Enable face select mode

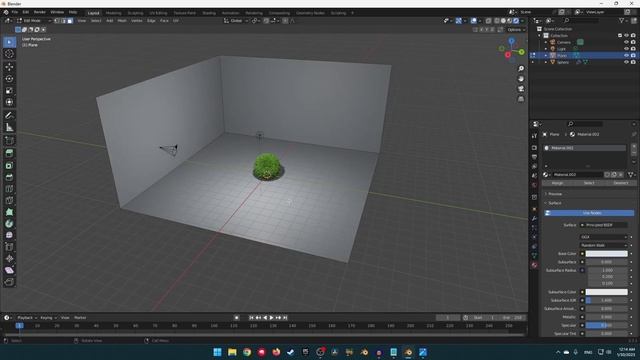(x=70, y=20)
